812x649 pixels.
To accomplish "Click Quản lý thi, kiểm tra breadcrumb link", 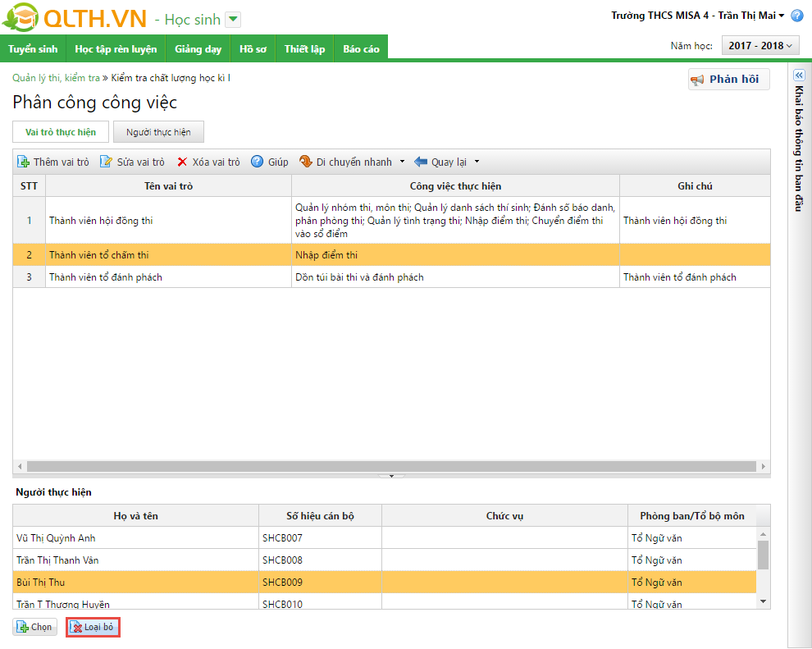I will click(x=56, y=78).
